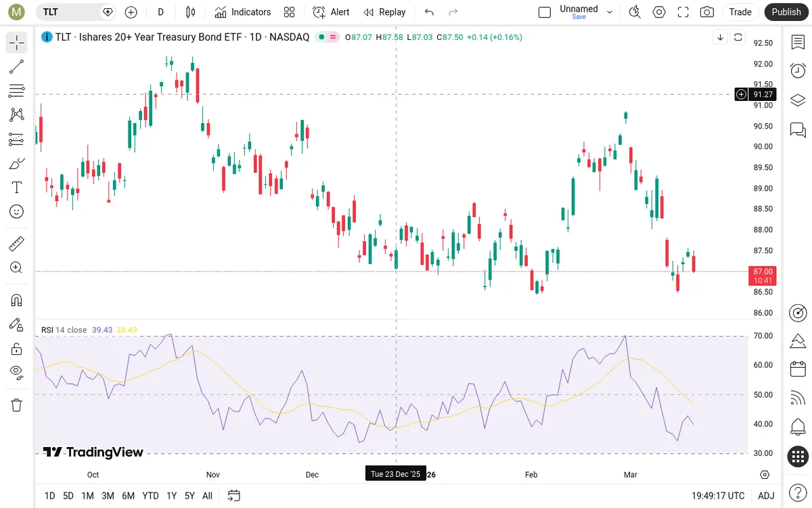Open the help center question icon
This screenshot has height=508, width=812.
click(x=798, y=491)
